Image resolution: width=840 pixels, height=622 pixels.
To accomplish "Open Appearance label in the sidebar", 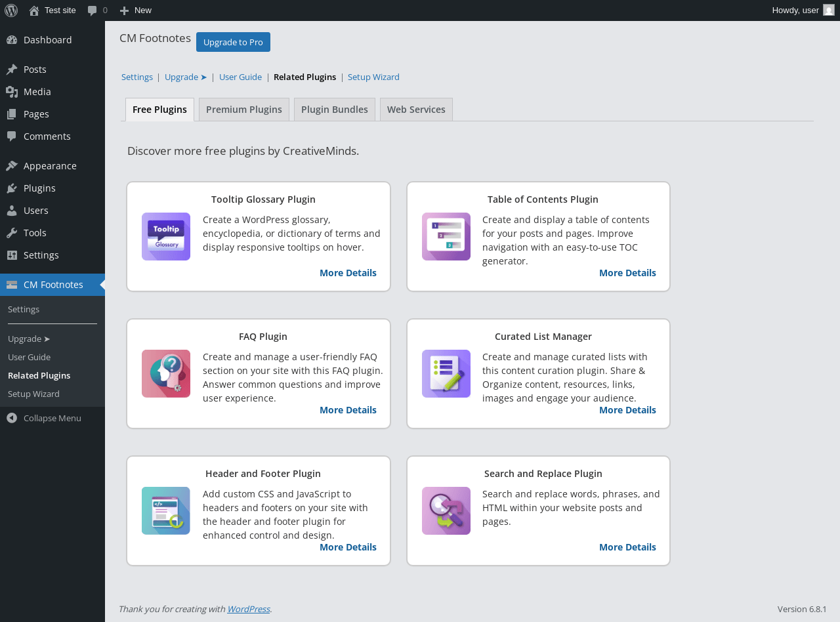I will tap(50, 166).
